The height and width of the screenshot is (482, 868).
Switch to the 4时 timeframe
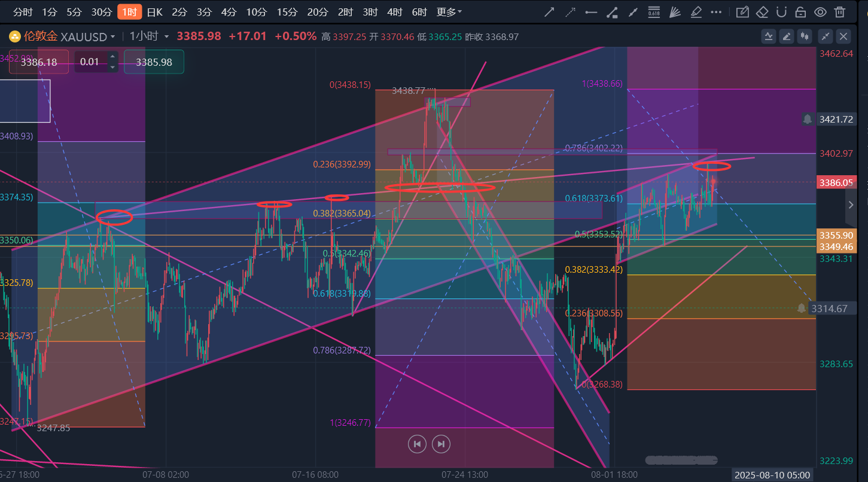coord(395,12)
